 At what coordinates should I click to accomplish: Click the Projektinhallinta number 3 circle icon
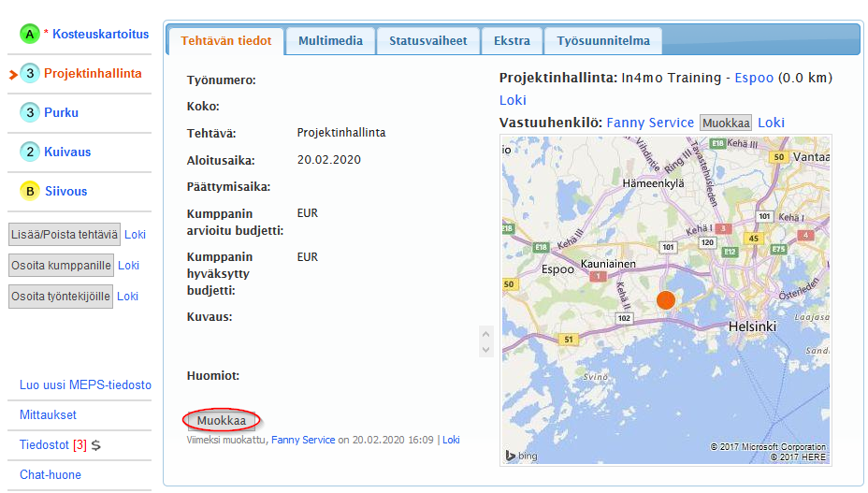click(x=30, y=73)
